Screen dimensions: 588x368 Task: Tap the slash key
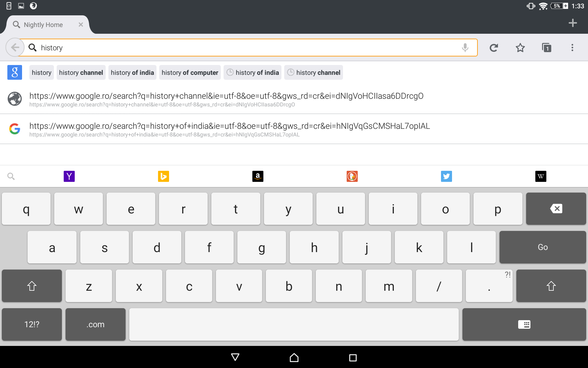[439, 286]
